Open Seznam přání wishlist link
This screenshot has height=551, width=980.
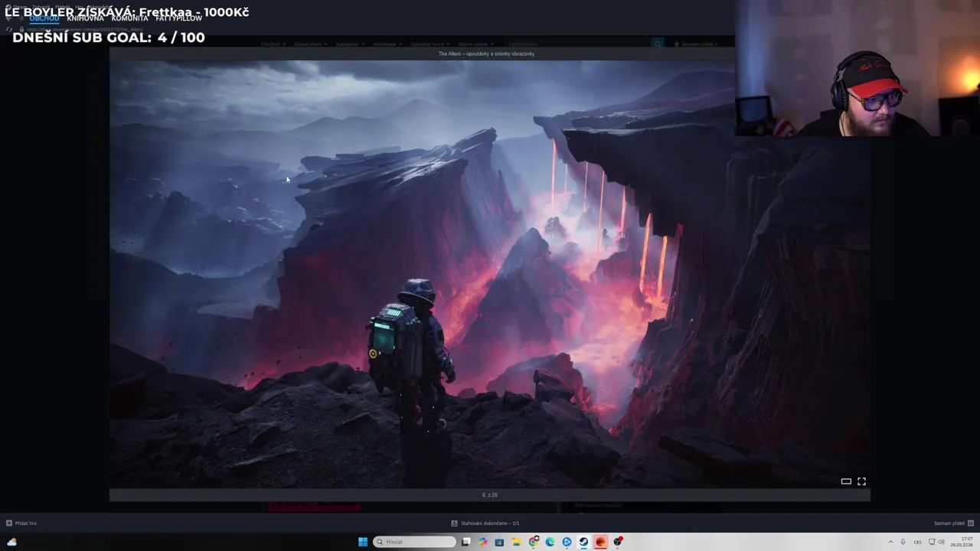point(695,44)
